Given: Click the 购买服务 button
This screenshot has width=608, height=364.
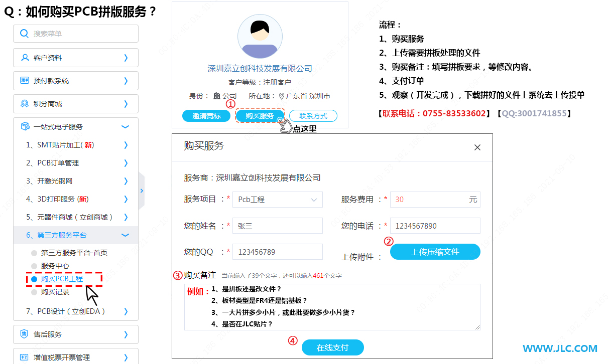Looking at the screenshot, I should click(260, 116).
